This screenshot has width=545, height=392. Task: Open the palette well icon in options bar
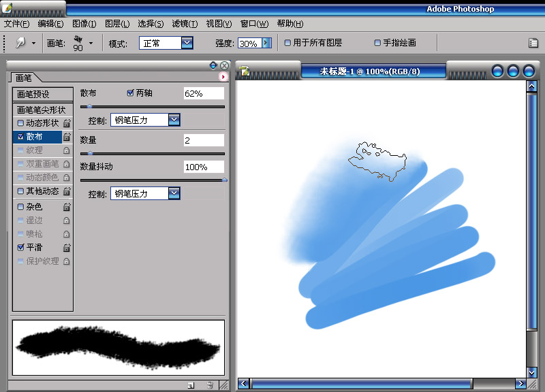(533, 43)
